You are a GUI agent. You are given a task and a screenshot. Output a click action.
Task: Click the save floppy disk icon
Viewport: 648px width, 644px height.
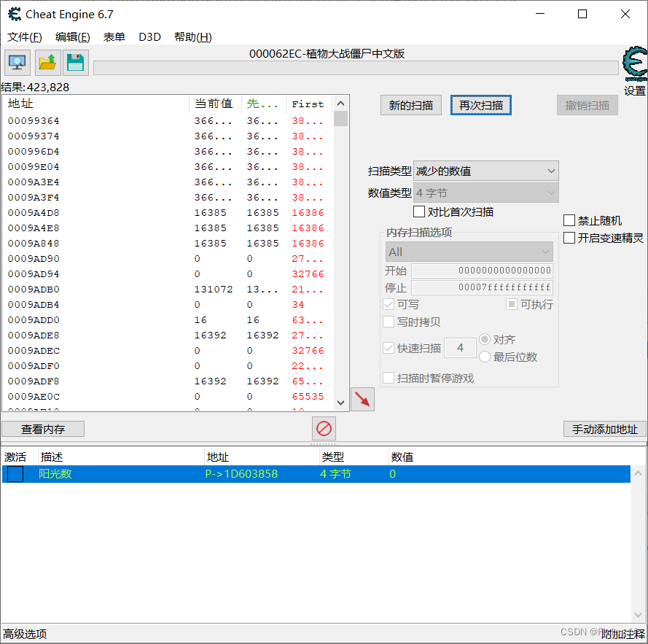[x=76, y=63]
